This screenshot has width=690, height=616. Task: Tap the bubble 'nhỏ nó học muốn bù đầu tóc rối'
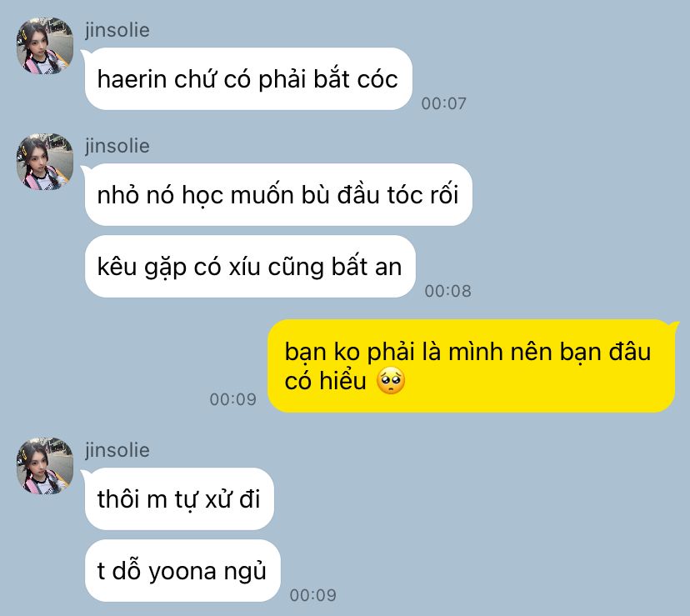click(278, 194)
